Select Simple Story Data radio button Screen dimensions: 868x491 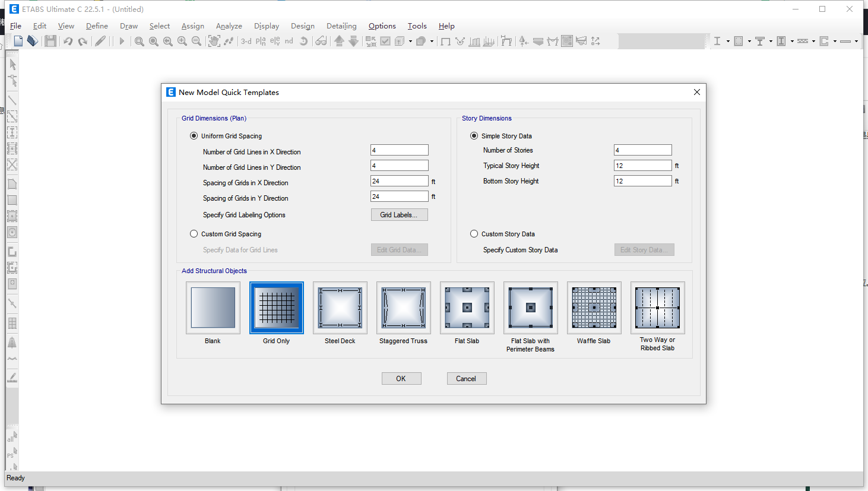tap(474, 135)
